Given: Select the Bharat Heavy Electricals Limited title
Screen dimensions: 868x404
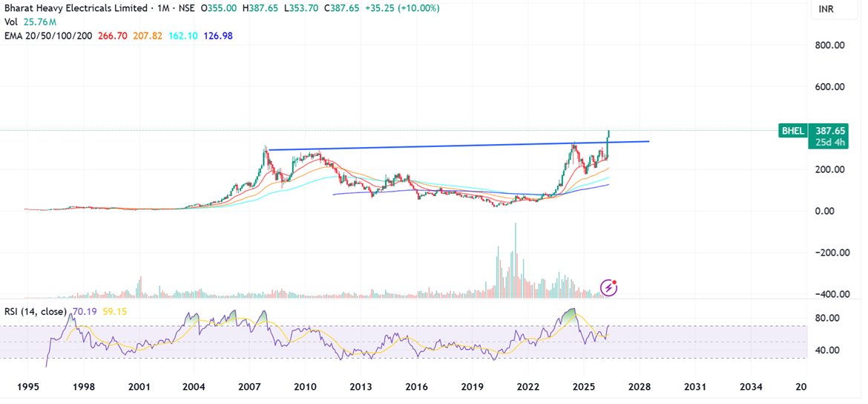Looking at the screenshot, I should pos(77,9).
